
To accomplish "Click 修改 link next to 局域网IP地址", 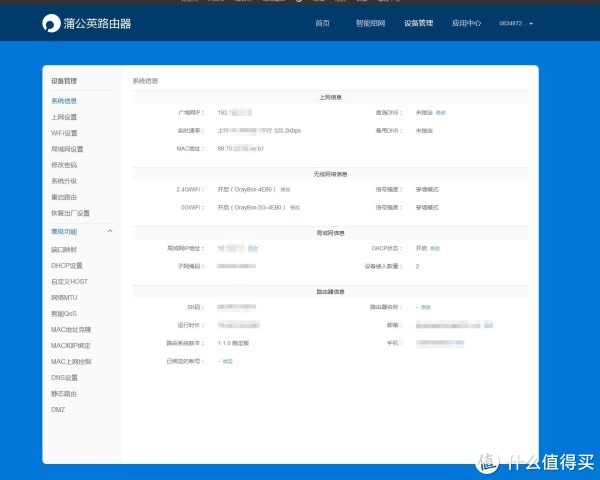I will (253, 248).
